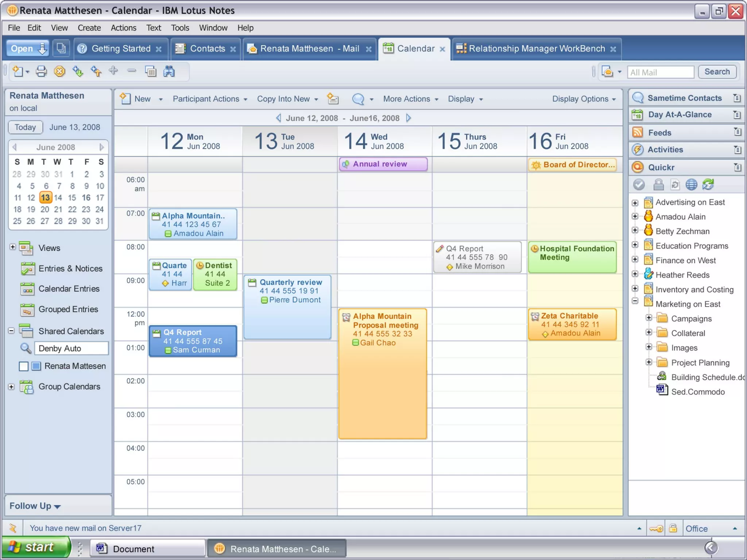This screenshot has width=747, height=560.
Task: Open Building Schedule document in Quickr
Action: [x=701, y=377]
